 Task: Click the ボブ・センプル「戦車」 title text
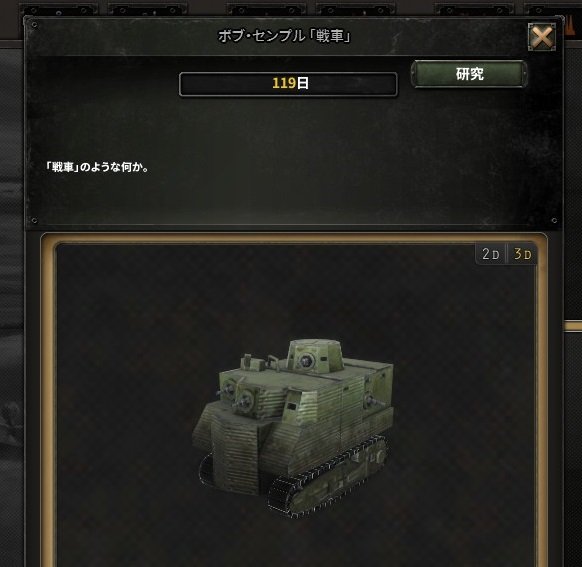coord(284,36)
